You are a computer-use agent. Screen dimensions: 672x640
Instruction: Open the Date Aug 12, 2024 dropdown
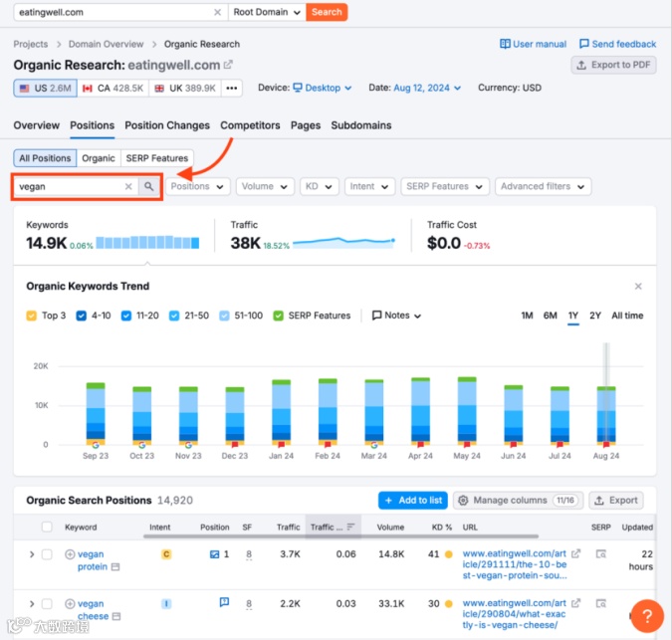[427, 88]
